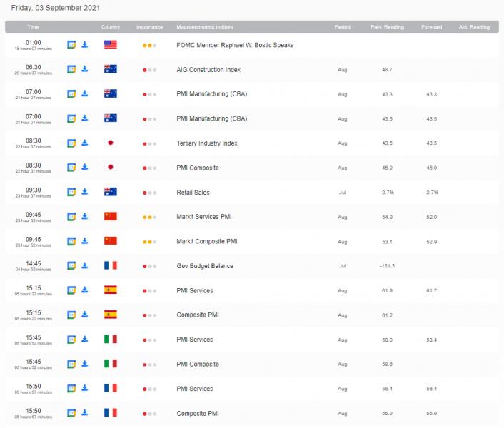The height and width of the screenshot is (428, 504).
Task: Click the China flag beside Markit Services PMI
Action: [111, 216]
